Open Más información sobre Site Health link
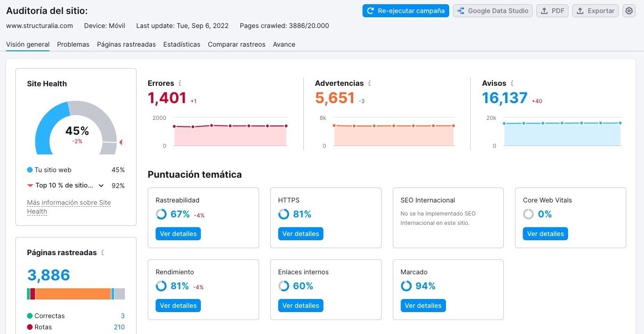644x334 pixels. pos(69,207)
